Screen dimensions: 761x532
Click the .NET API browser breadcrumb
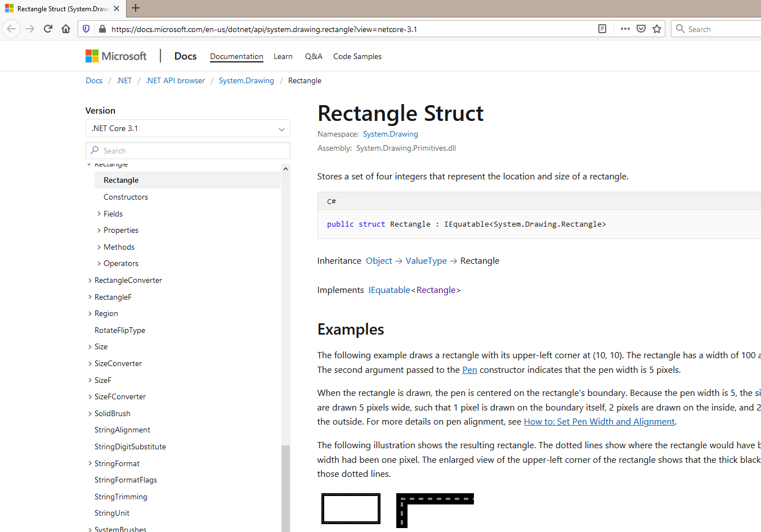click(175, 80)
